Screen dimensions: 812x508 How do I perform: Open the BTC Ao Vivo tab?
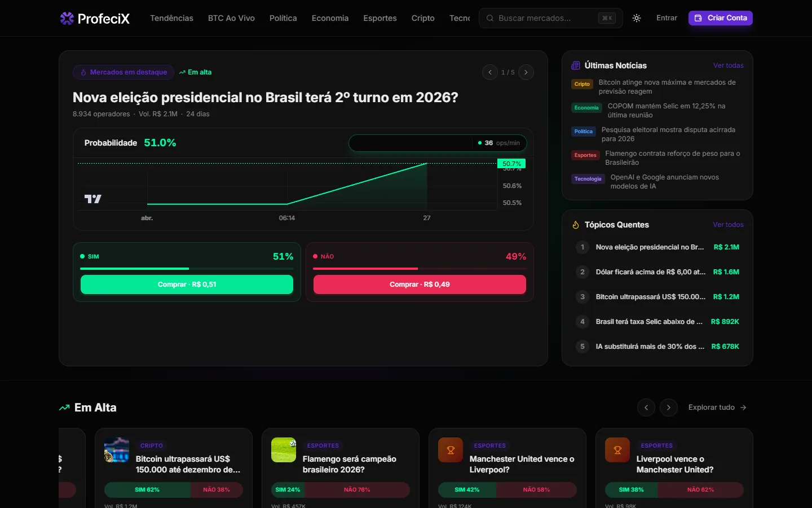[x=231, y=18]
